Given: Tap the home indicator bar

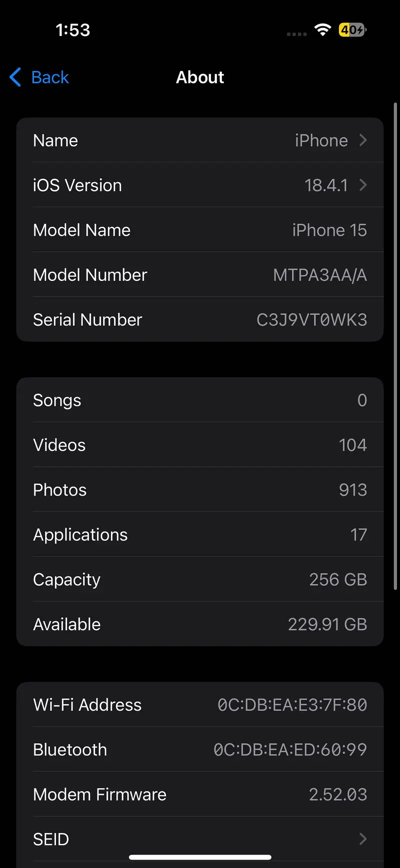Looking at the screenshot, I should (x=200, y=857).
